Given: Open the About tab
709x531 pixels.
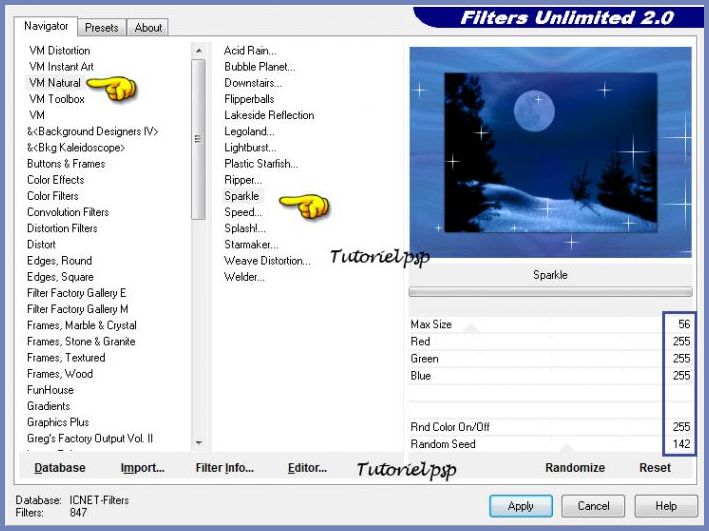Looking at the screenshot, I should tap(148, 28).
